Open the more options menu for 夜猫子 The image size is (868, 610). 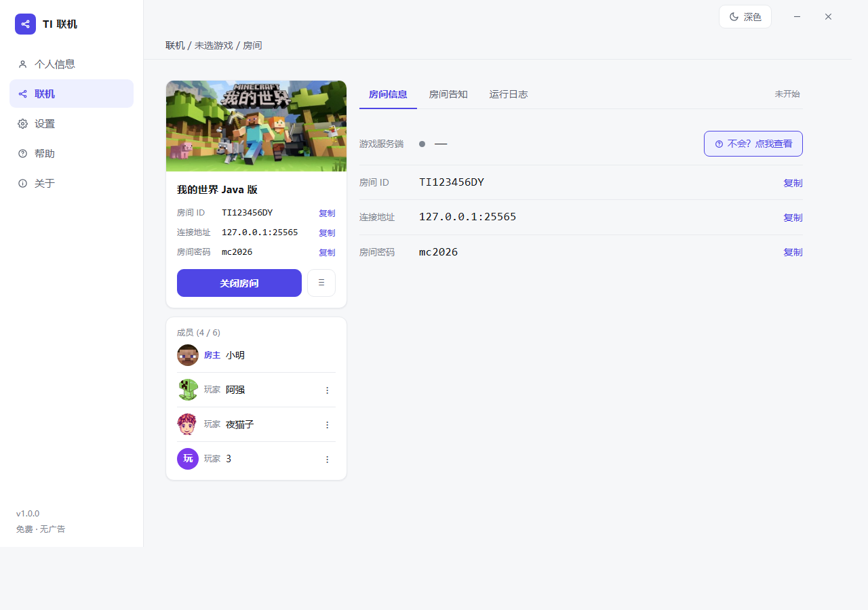(x=327, y=425)
